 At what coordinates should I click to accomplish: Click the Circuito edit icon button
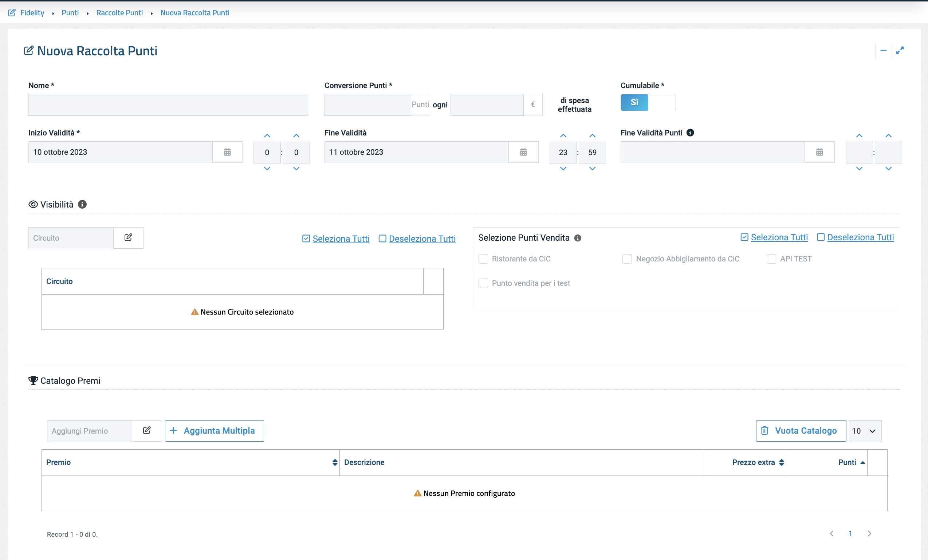coord(128,238)
